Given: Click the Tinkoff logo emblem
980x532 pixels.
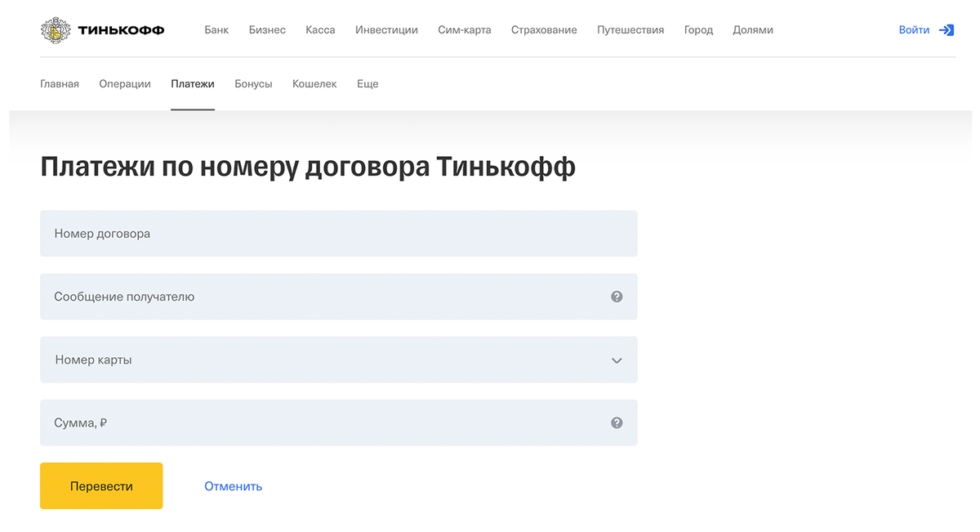Looking at the screenshot, I should pos(56,30).
